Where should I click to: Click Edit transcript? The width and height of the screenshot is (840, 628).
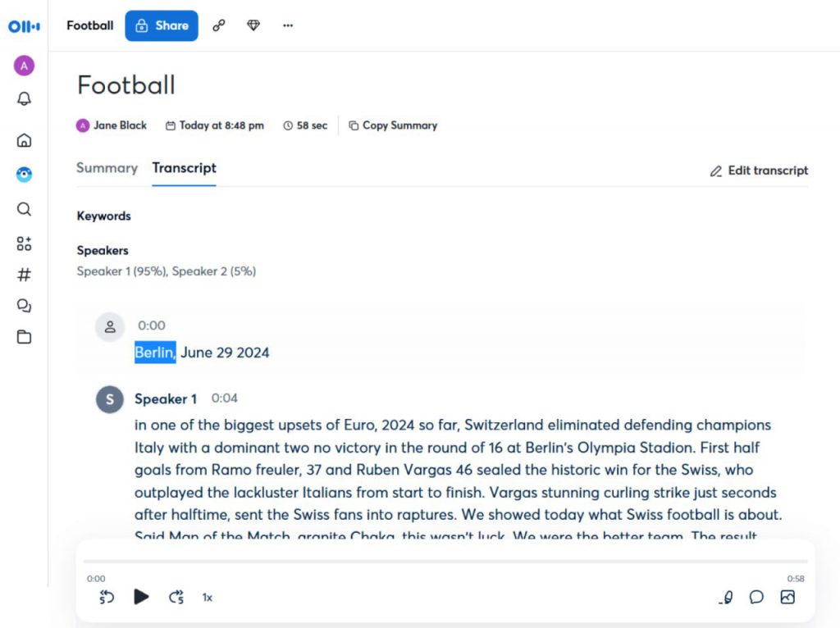(x=759, y=171)
